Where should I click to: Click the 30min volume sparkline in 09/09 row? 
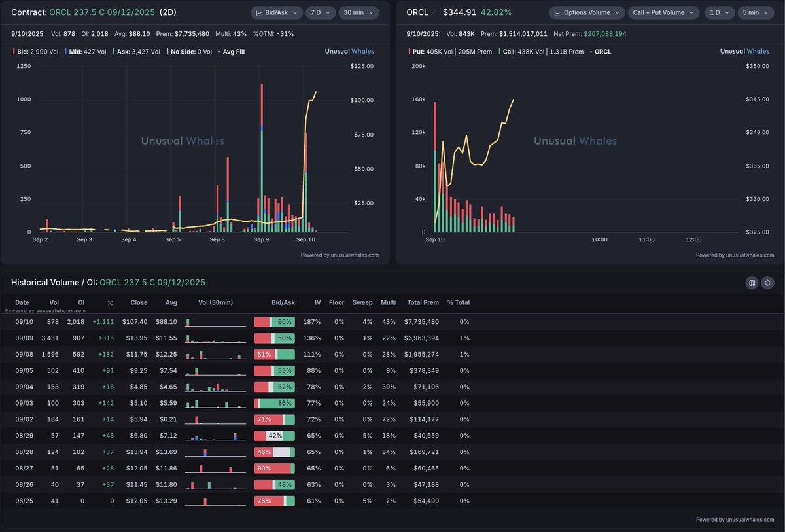click(216, 338)
